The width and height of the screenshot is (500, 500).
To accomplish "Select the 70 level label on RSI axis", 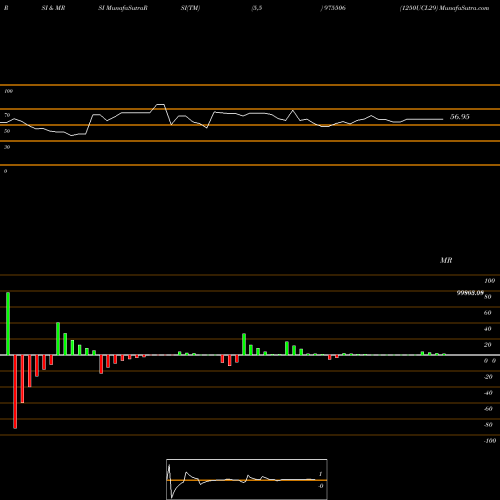I will [7, 115].
